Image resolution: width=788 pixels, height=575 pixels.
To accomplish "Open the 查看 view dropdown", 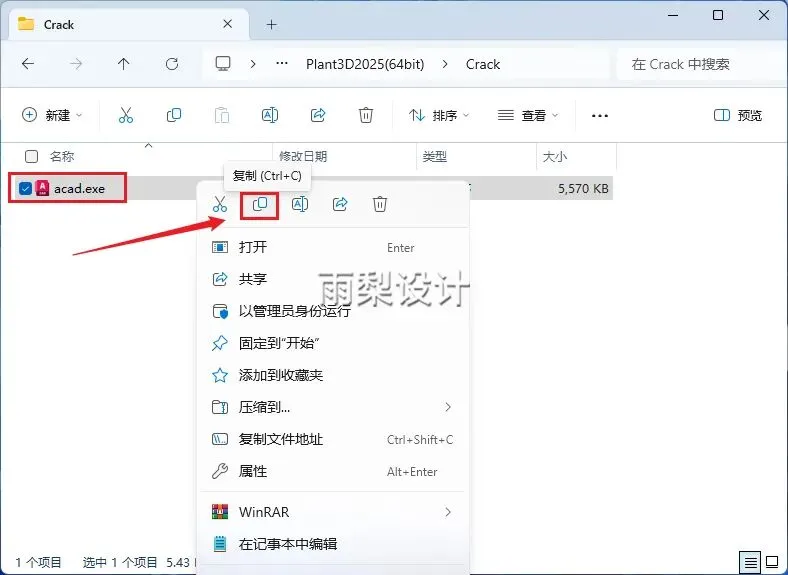I will 528,116.
